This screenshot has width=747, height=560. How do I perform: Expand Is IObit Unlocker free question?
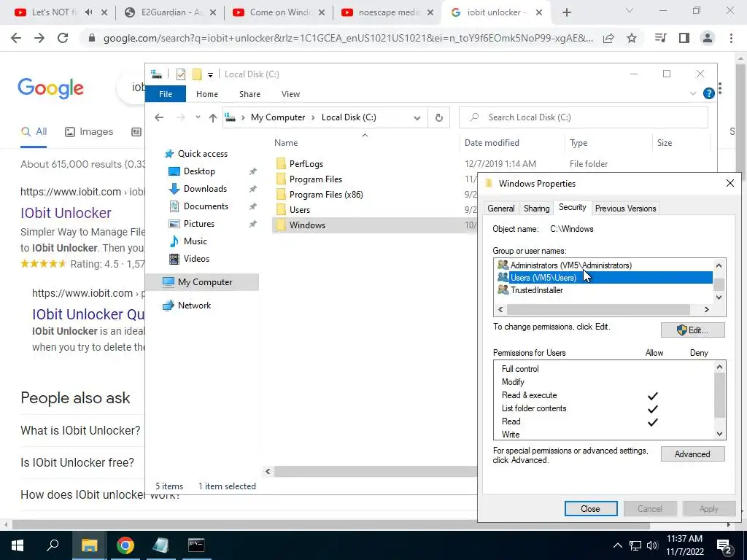pos(77,462)
